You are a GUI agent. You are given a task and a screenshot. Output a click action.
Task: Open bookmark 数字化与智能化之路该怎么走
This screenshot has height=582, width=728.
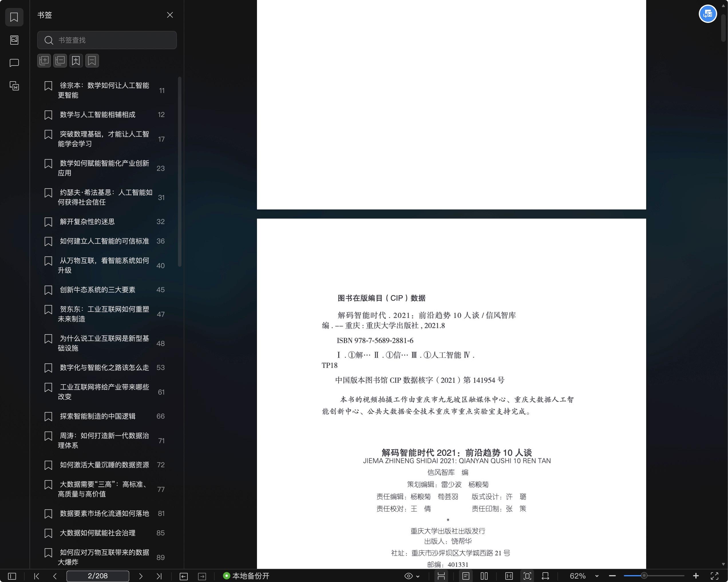pyautogui.click(x=105, y=367)
